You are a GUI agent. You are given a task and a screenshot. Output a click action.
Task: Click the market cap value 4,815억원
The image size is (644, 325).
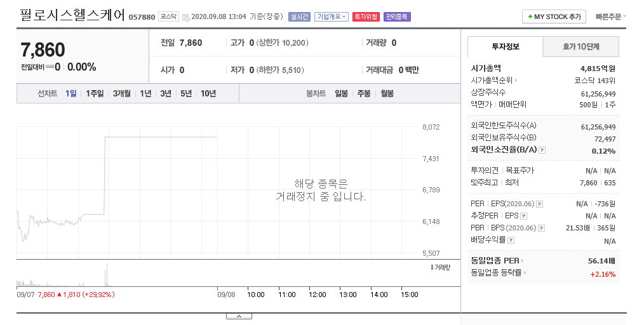[x=598, y=69]
